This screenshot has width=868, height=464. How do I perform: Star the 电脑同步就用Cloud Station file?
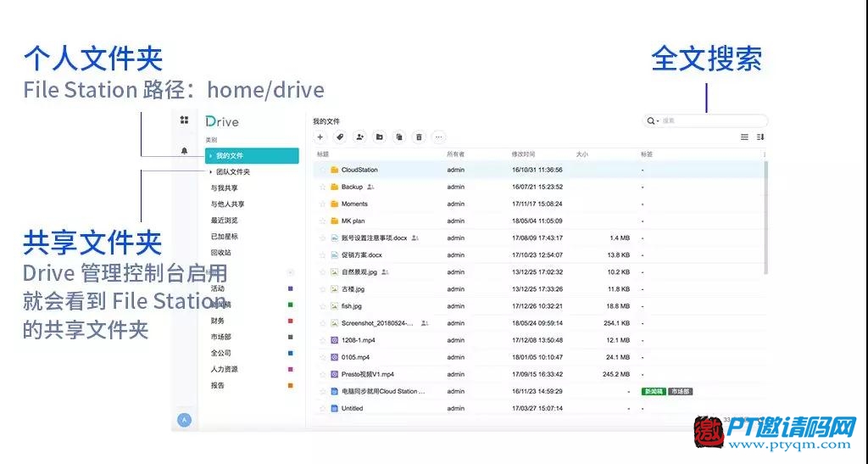323,391
